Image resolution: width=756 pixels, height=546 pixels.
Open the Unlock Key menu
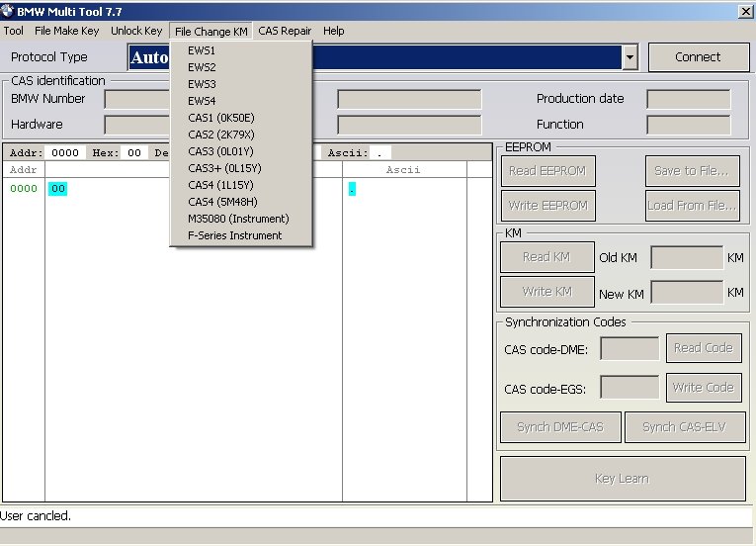coord(136,31)
